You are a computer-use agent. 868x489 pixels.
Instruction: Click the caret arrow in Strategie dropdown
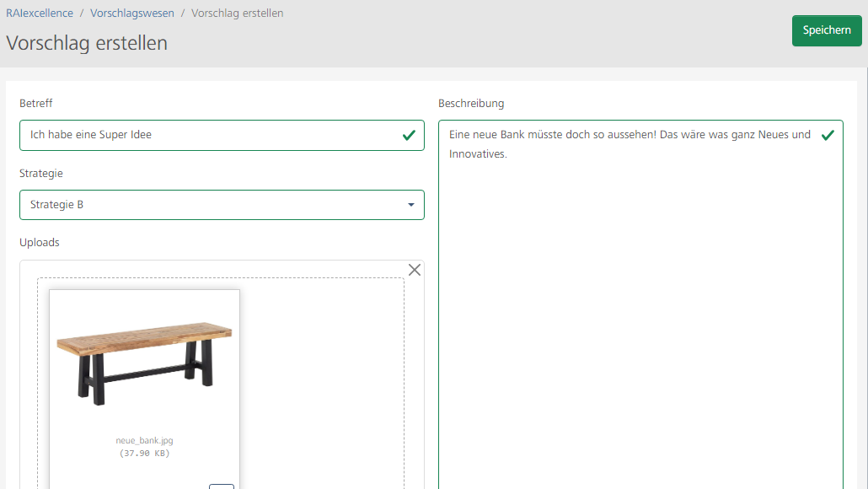click(x=411, y=205)
